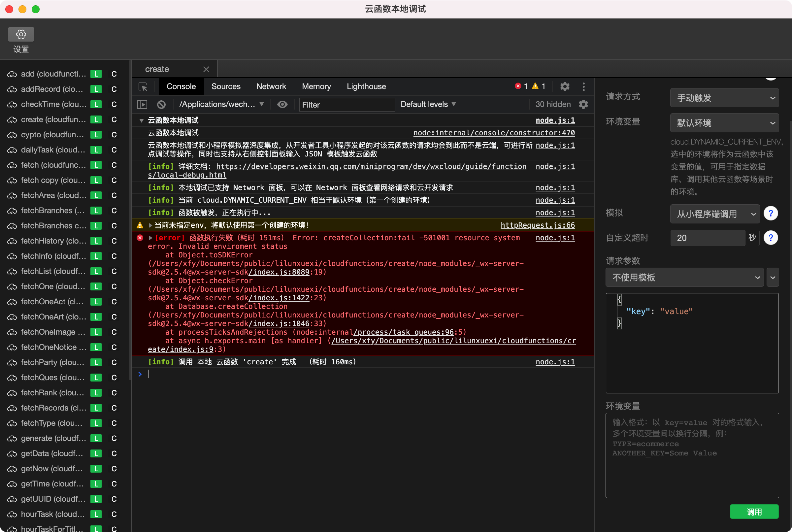Click the console Filter input field

[346, 105]
